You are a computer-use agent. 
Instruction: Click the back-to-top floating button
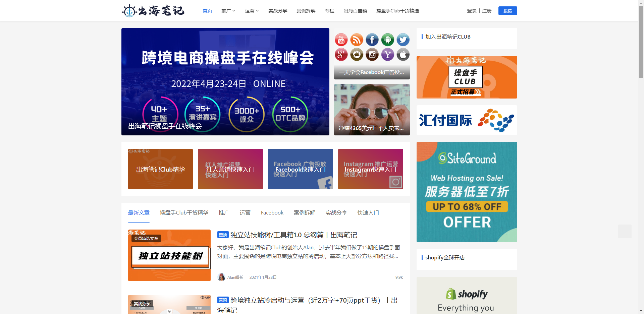[x=625, y=231]
